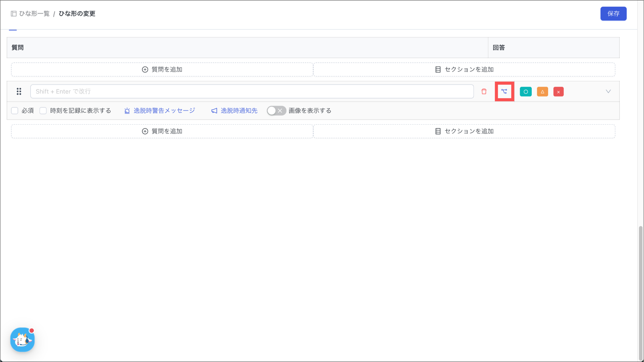Click the megaphone icon beside 逸脱時通知先
644x362 pixels.
pyautogui.click(x=214, y=111)
